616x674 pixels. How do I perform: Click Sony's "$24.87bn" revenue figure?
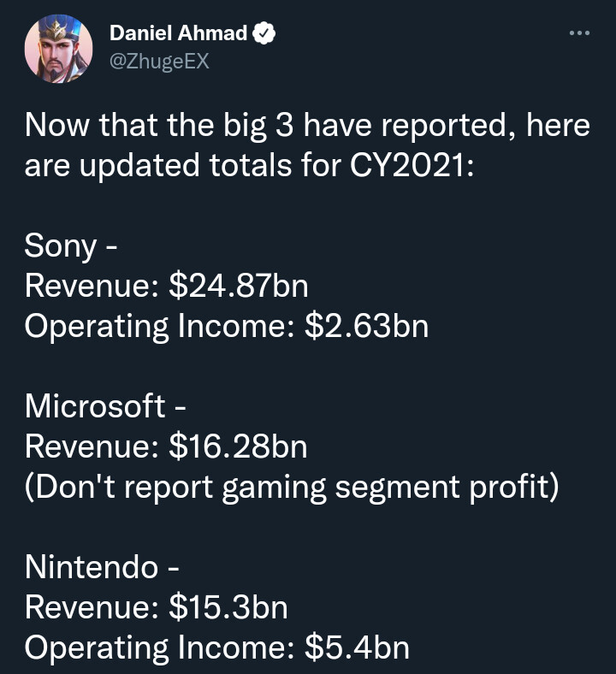click(x=239, y=286)
